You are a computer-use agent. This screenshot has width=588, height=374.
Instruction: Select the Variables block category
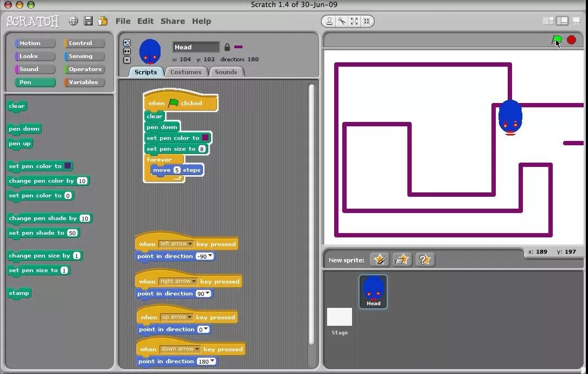(85, 82)
